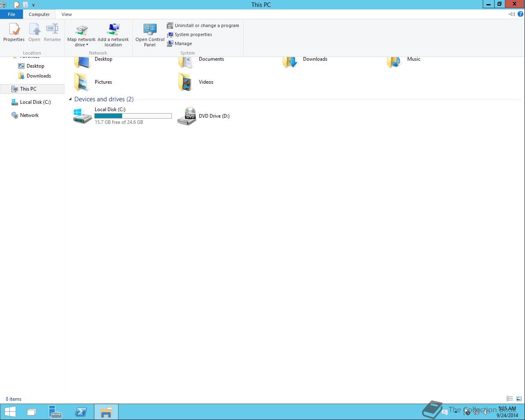Open Server Manager from the taskbar
The width and height of the screenshot is (525, 420).
point(55,412)
